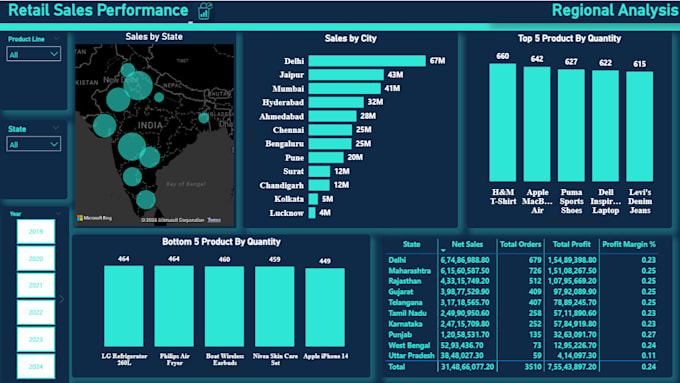Click the bubble at the southern tip of India
The height and width of the screenshot is (383, 680).
(x=146, y=200)
